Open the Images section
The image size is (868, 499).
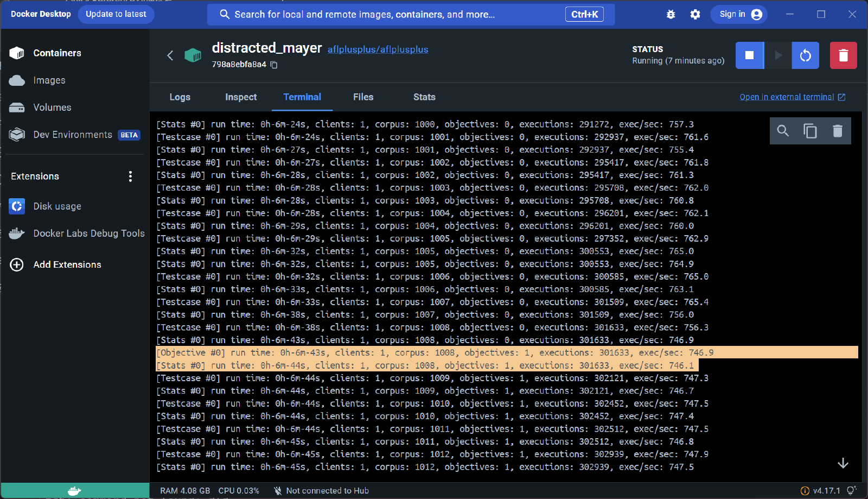tap(50, 80)
